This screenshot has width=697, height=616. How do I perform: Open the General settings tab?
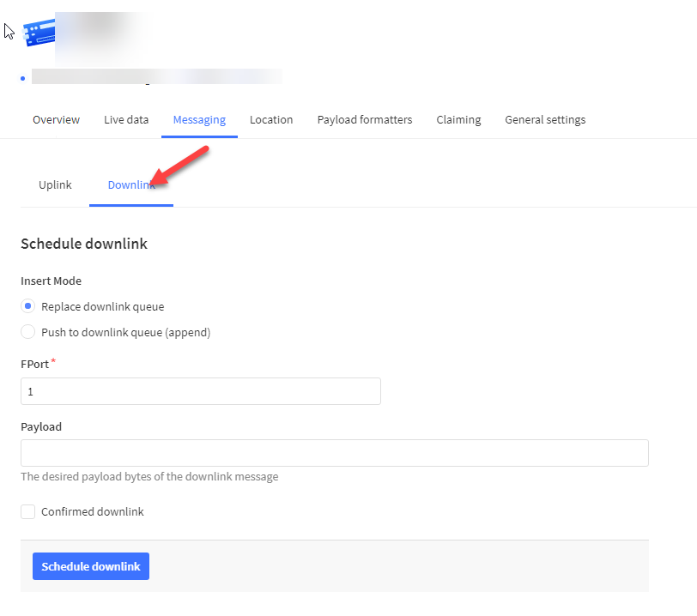(545, 120)
